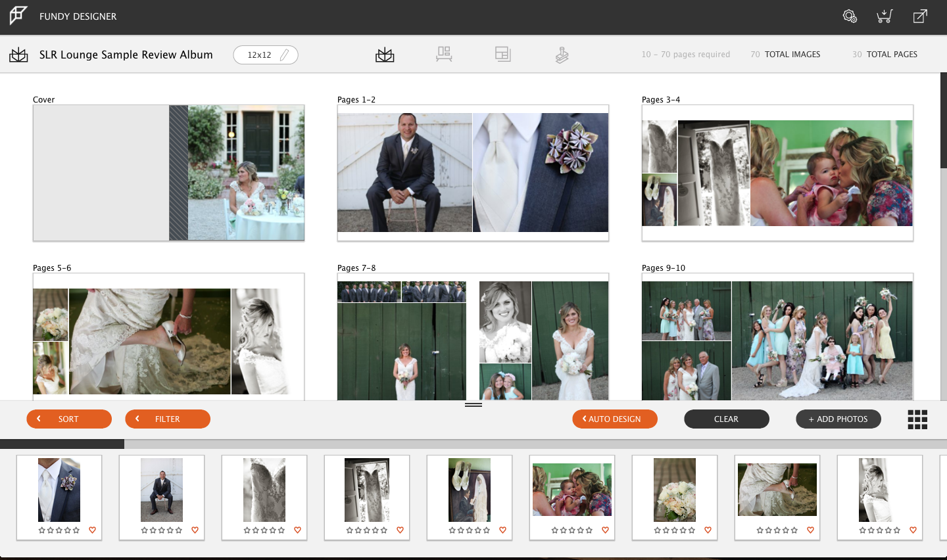Viewport: 947px width, 560px height.
Task: Rate the wedding dress thumbnail with stars
Action: click(x=264, y=530)
